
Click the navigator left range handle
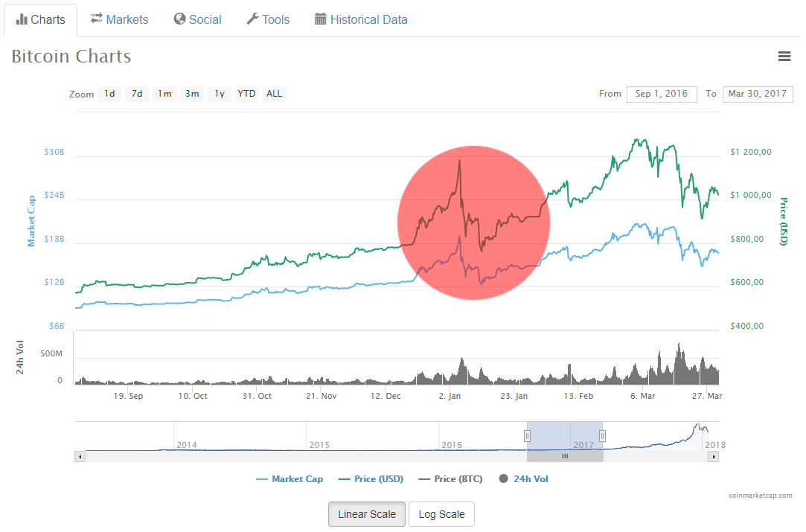point(527,436)
